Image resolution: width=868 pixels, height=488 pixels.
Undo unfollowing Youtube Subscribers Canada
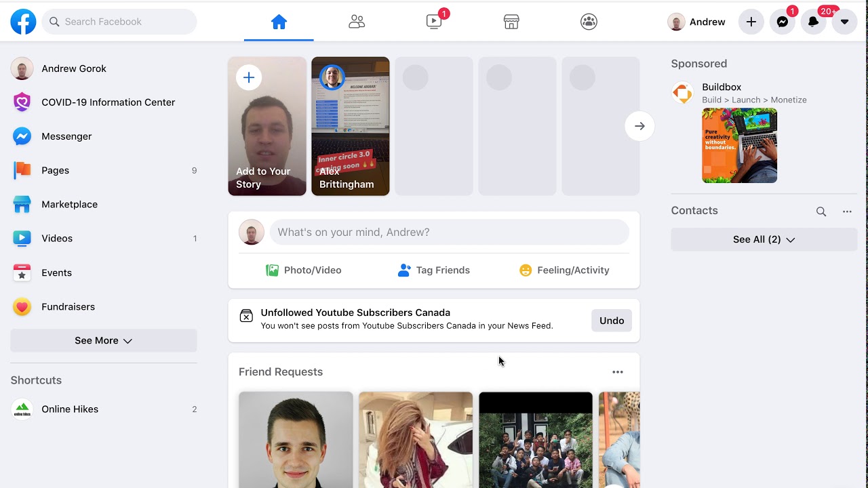612,321
